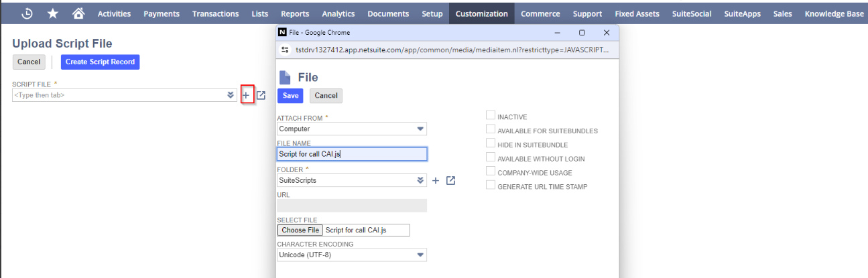This screenshot has width=868, height=278.
Task: Open the Recent Records clock icon
Action: click(27, 13)
